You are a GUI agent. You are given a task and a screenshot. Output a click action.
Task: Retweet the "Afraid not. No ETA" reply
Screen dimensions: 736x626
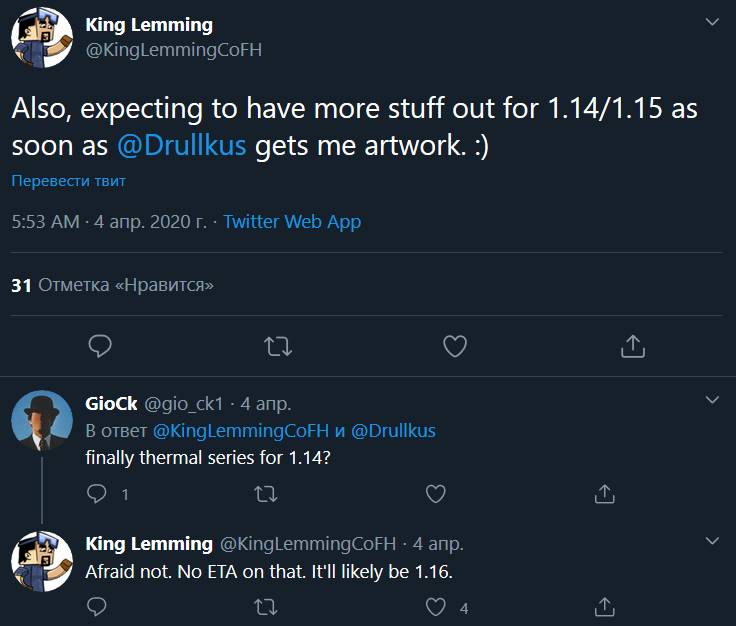tap(266, 607)
